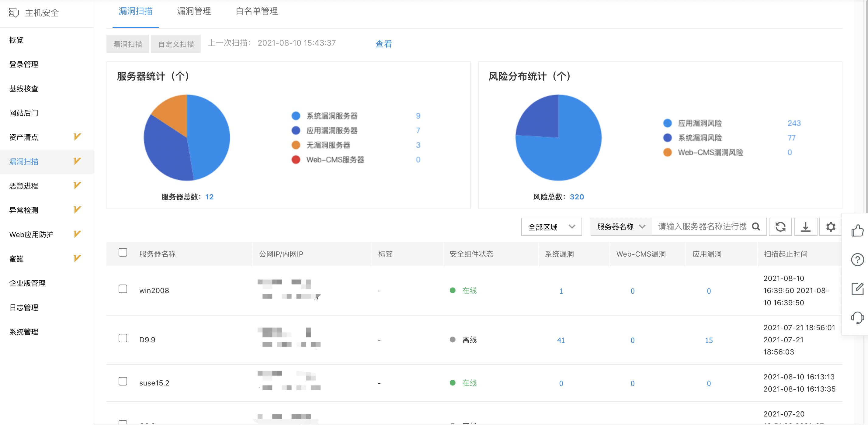868x425 pixels.
Task: Switch to the 漏洞扫描 tab
Action: click(x=135, y=12)
